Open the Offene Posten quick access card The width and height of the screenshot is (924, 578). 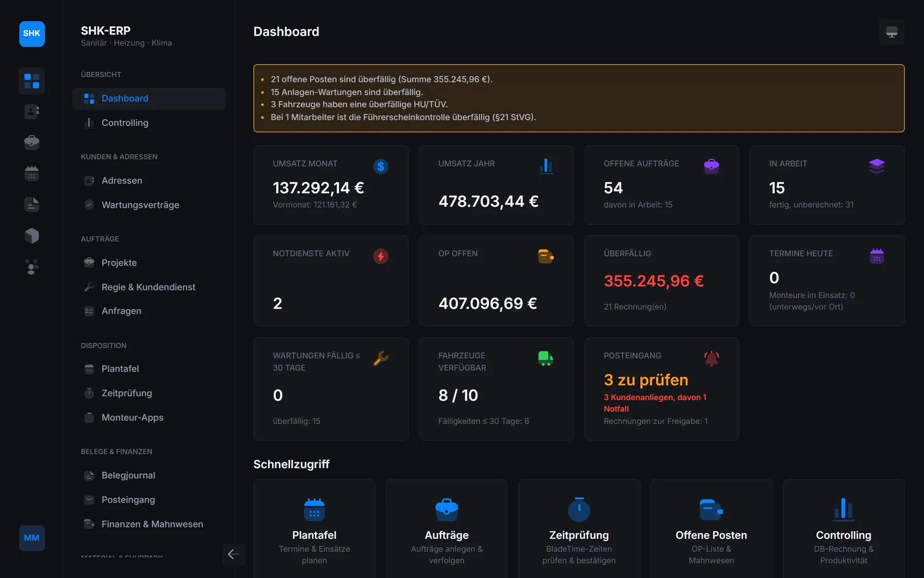pos(711,529)
